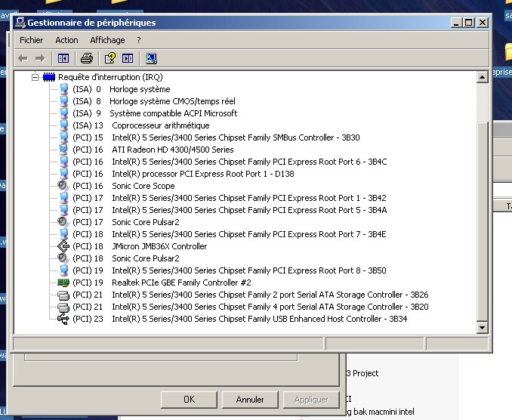Screen dimensions: 512x420
Task: Click the 4 port SATA controller icon
Action: click(63, 307)
